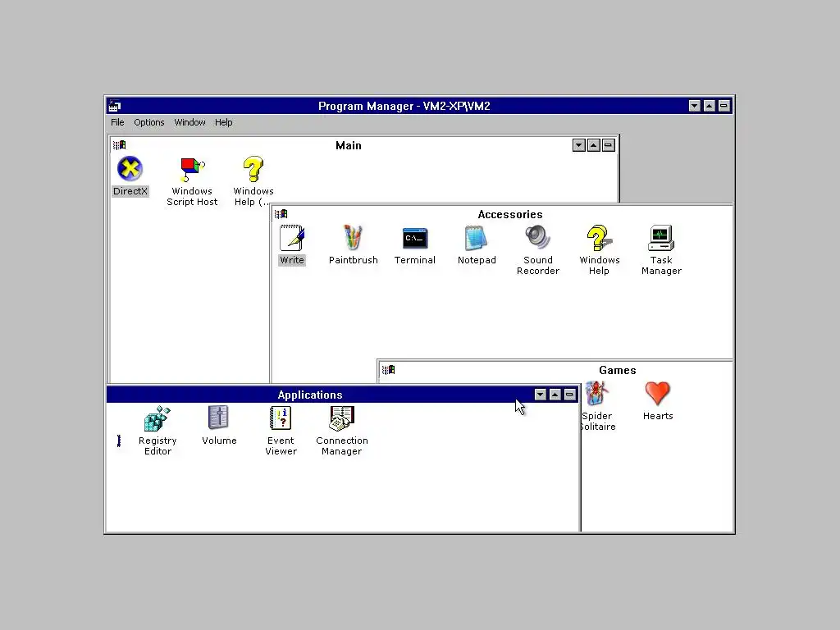Open the Program Manager control-menu icon
The width and height of the screenshot is (840, 630).
[x=115, y=106]
